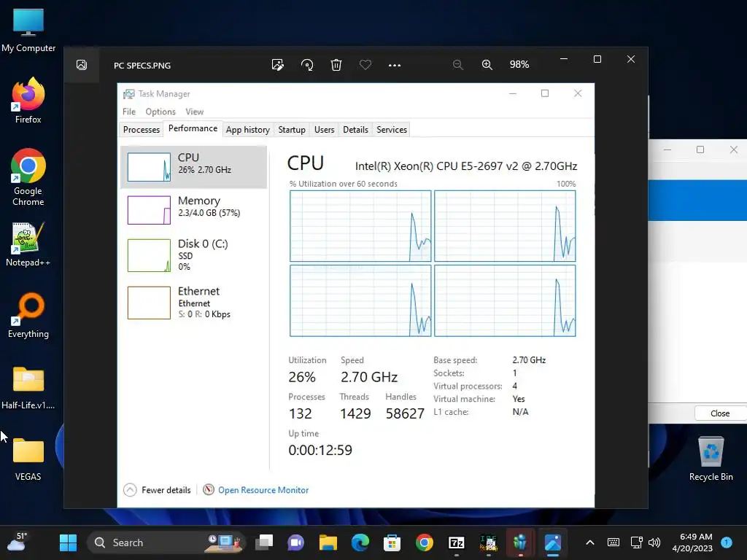Viewport: 747px width, 560px height.
Task: Click the 58627 Handles value
Action: [x=405, y=413]
